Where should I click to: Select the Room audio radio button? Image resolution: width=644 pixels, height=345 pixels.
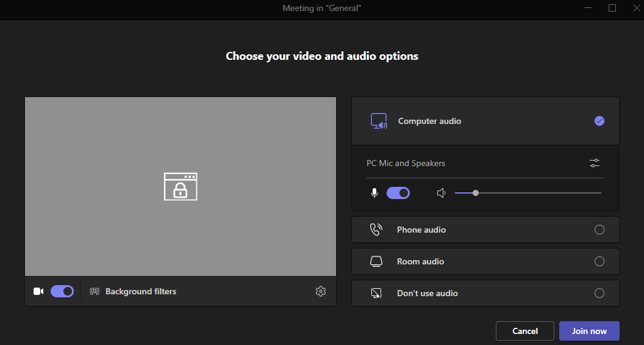point(599,261)
